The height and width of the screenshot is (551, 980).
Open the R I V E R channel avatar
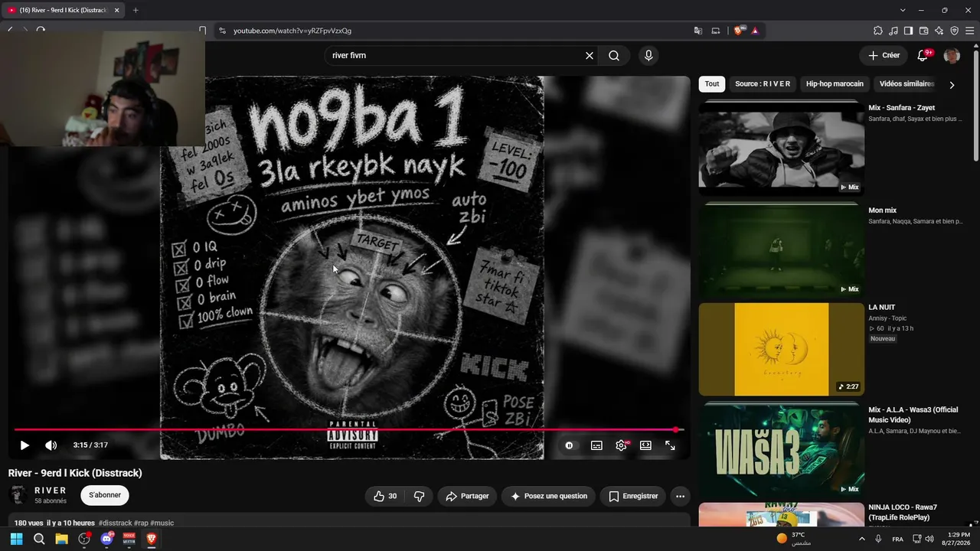pyautogui.click(x=18, y=495)
